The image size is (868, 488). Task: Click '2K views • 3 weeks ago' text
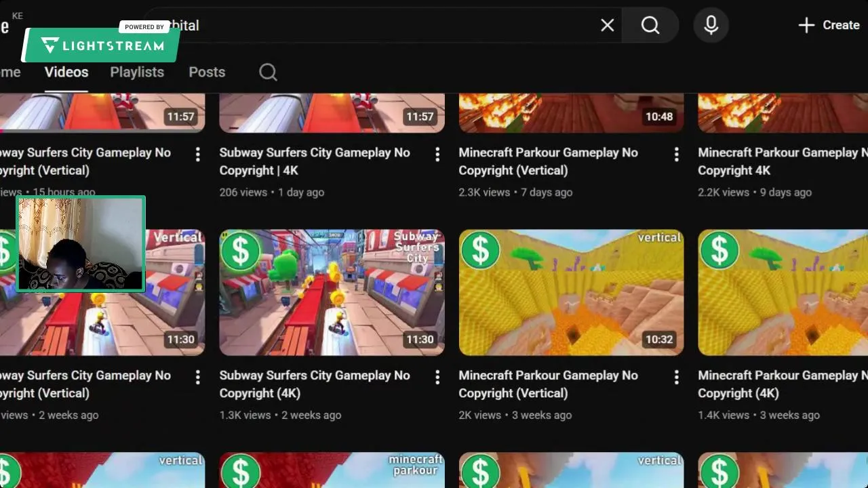point(515,415)
